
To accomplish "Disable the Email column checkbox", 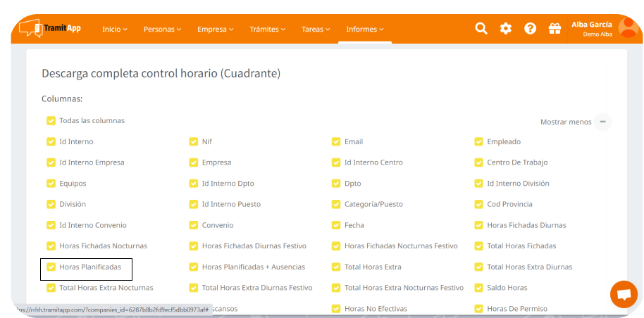I will click(x=336, y=141).
